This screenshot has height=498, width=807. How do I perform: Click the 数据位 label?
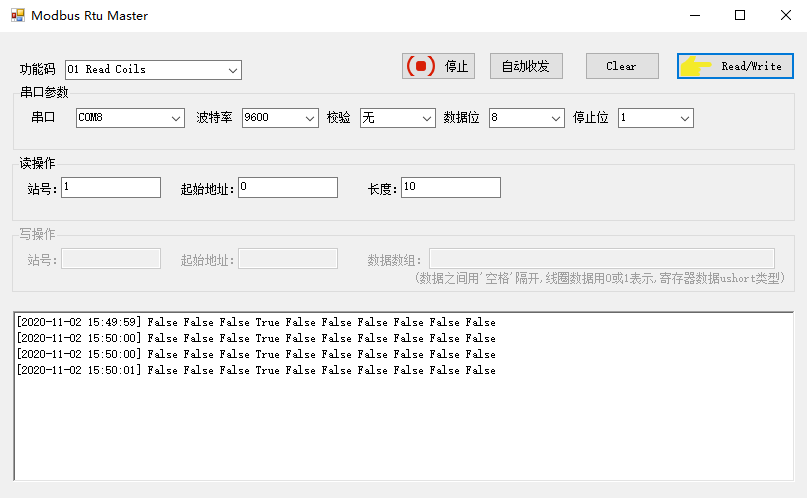[461, 118]
